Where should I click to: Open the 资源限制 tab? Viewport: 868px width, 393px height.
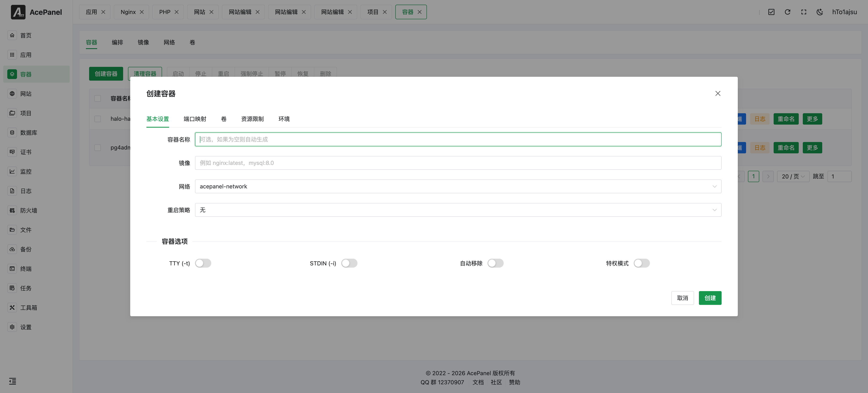tap(252, 119)
